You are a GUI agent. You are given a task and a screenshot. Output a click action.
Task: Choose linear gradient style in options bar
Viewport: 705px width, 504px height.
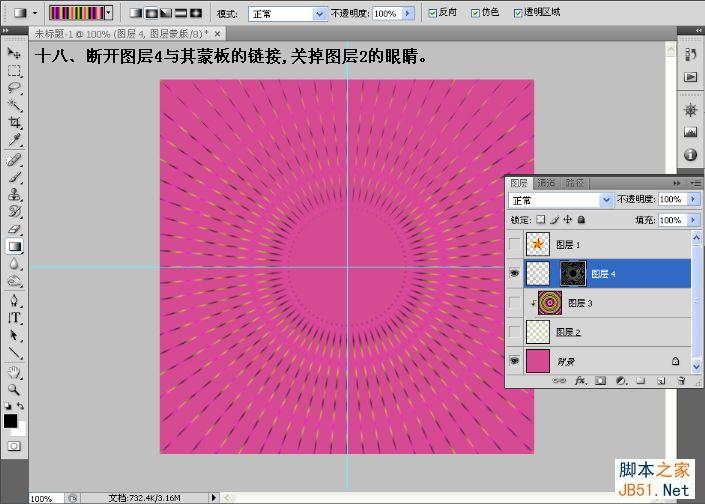pyautogui.click(x=136, y=13)
